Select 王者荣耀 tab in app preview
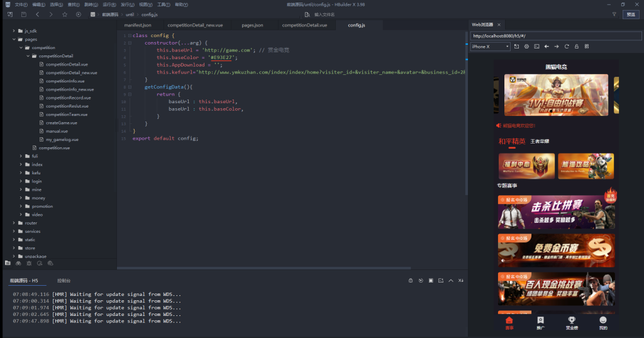The width and height of the screenshot is (644, 338). (x=540, y=142)
